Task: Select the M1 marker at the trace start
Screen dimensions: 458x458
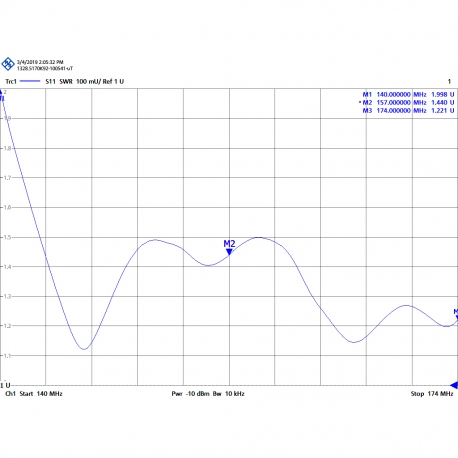Action: (x=2, y=95)
